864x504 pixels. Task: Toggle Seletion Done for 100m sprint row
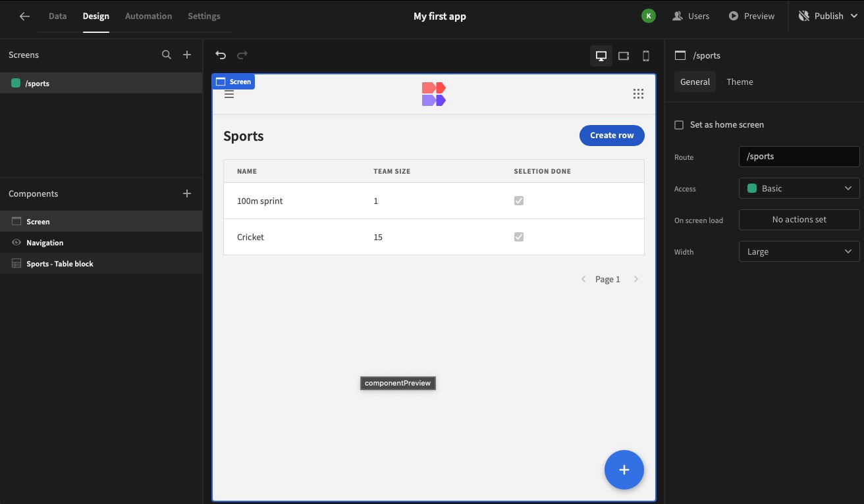519,200
